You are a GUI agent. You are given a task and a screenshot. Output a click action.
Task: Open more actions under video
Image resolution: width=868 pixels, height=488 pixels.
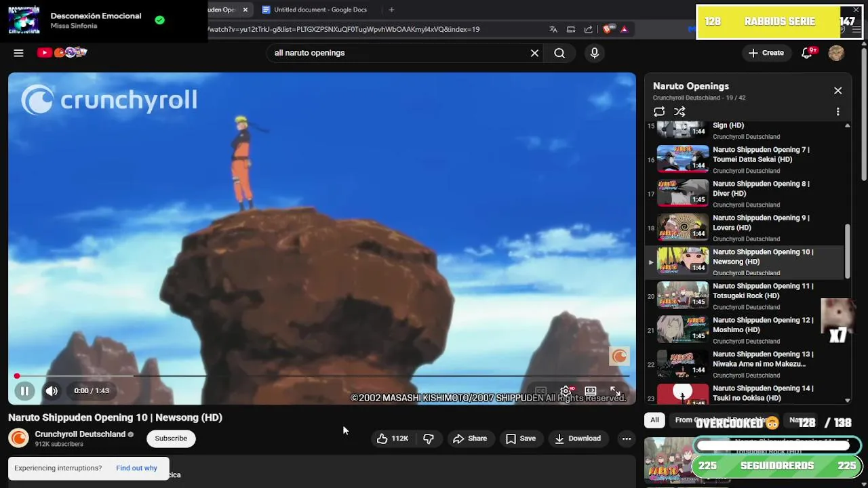point(627,439)
